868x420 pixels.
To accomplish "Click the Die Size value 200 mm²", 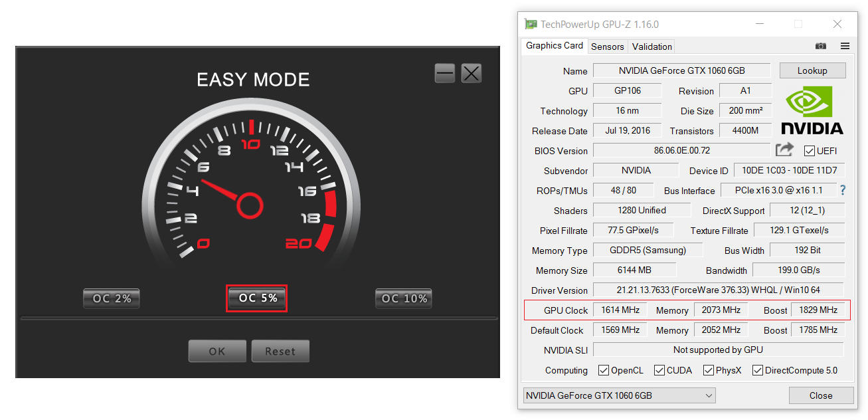I will click(746, 110).
